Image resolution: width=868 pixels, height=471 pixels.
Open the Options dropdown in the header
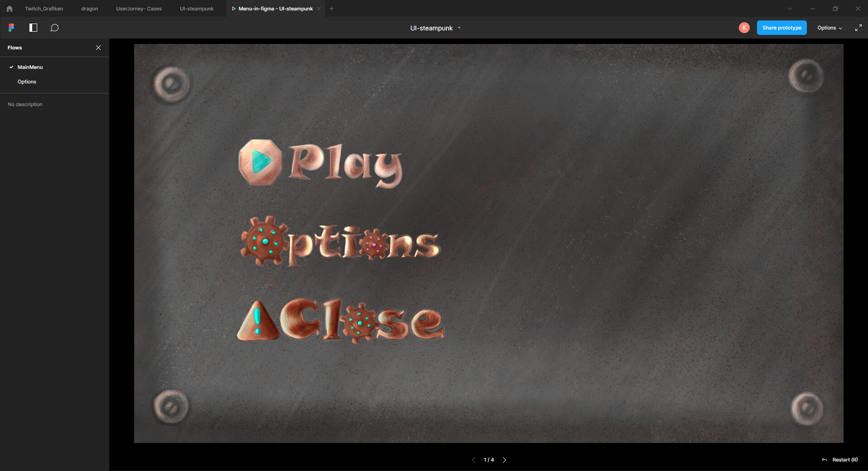(x=829, y=28)
